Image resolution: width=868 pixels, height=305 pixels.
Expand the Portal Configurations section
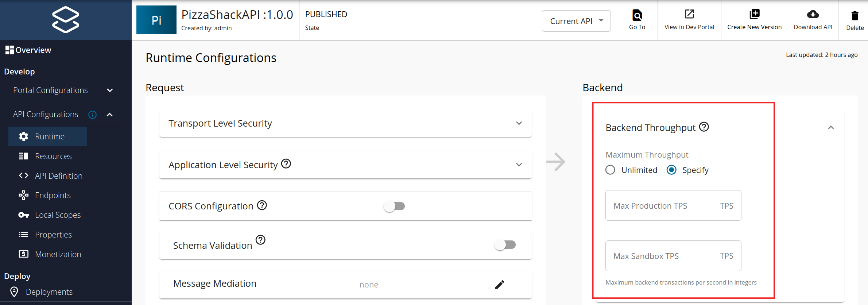coord(110,90)
